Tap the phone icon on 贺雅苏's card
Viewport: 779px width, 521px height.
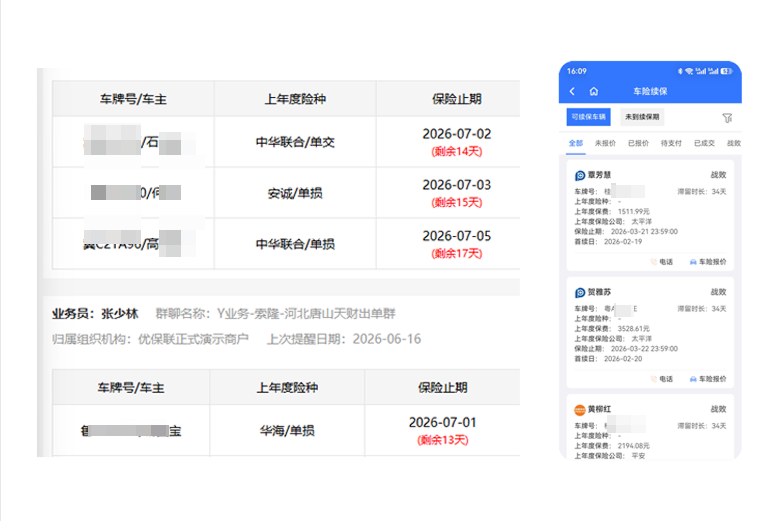click(654, 379)
